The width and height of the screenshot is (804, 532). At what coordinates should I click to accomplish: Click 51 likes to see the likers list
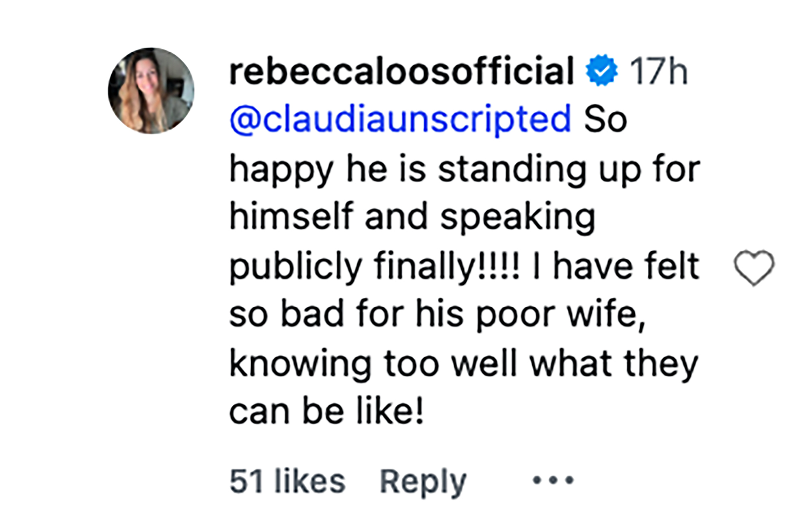287,479
